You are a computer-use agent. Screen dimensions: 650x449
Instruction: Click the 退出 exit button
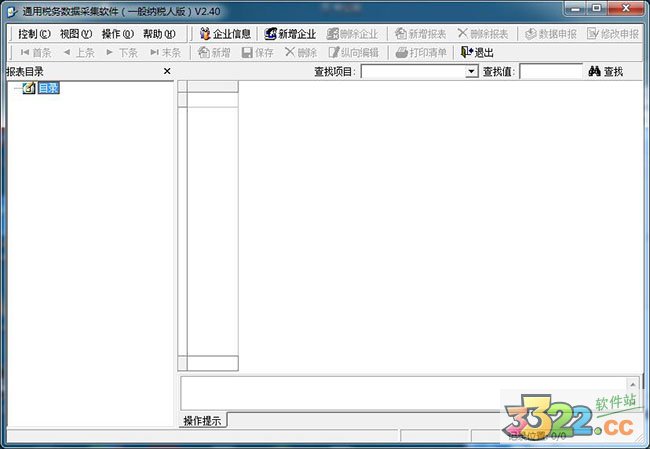point(477,52)
